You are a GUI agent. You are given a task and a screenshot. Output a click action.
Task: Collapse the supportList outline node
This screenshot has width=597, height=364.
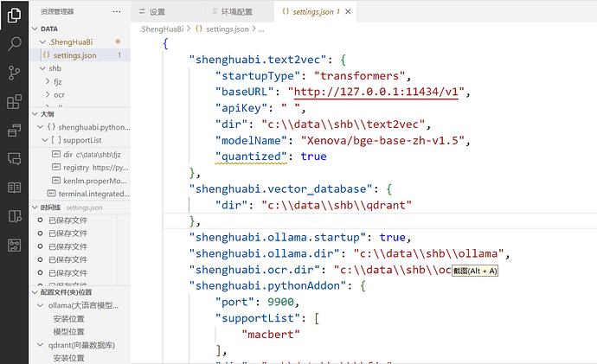click(x=45, y=140)
